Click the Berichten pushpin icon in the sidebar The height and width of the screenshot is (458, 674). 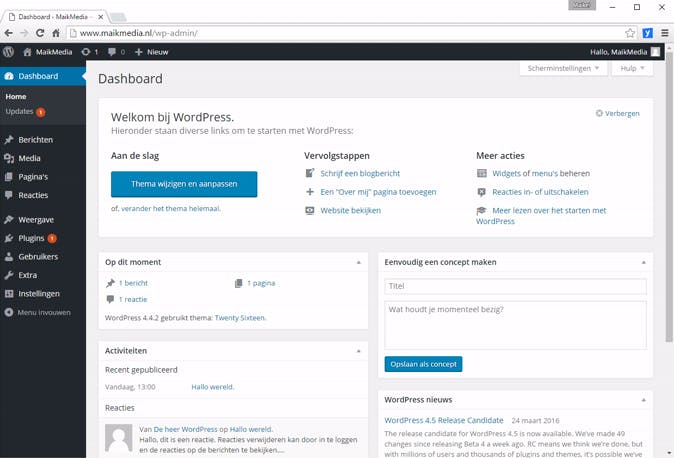(x=9, y=140)
